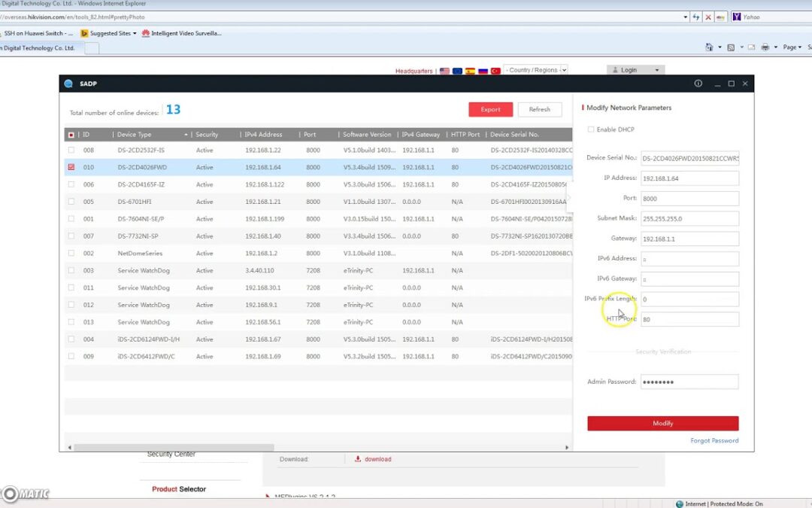812x508 pixels.
Task: Enable DHCP checkbox
Action: click(591, 129)
